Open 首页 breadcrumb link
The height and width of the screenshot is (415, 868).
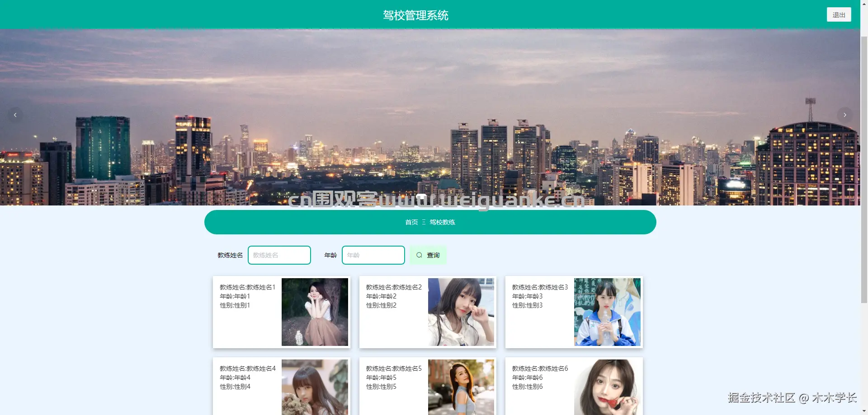click(411, 222)
